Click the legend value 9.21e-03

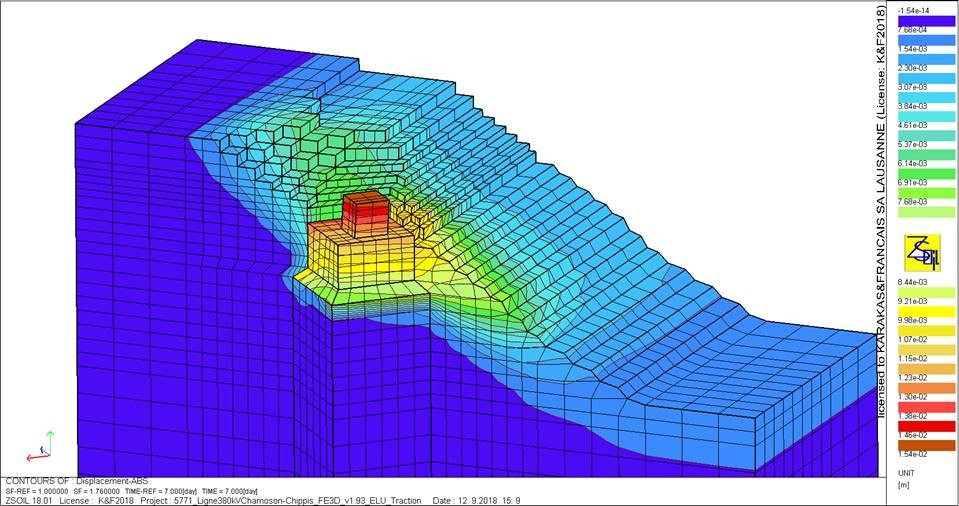pos(913,301)
